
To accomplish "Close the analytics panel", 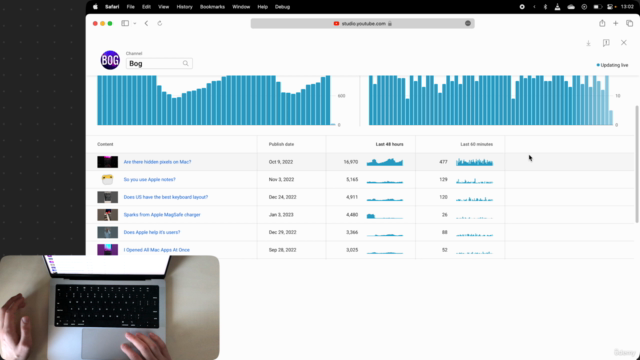I will coord(624,42).
